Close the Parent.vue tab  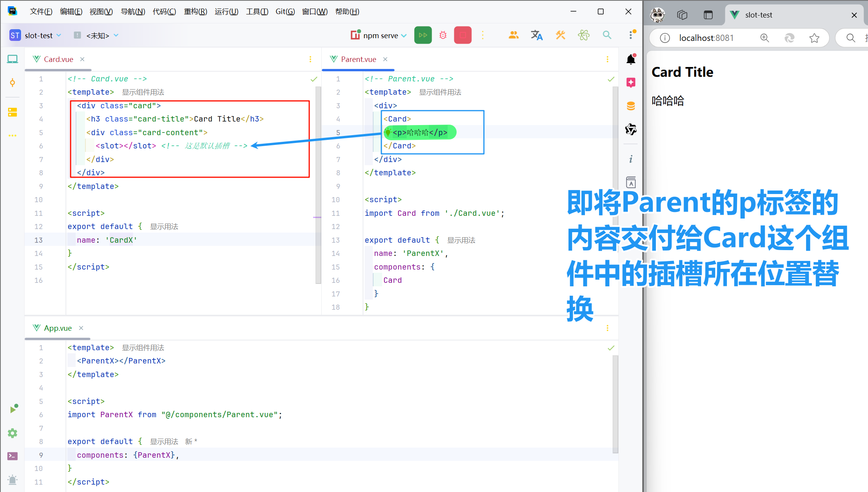coord(385,59)
